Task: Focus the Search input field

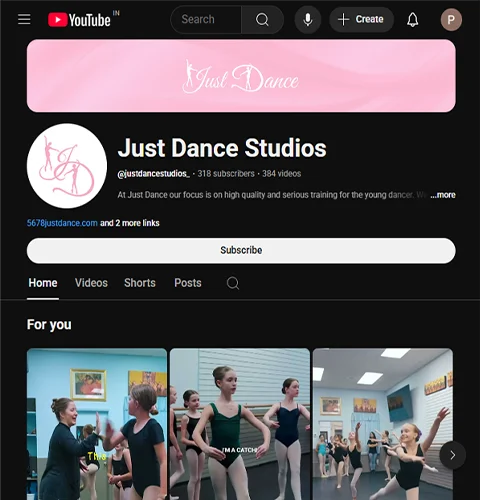Action: click(206, 20)
